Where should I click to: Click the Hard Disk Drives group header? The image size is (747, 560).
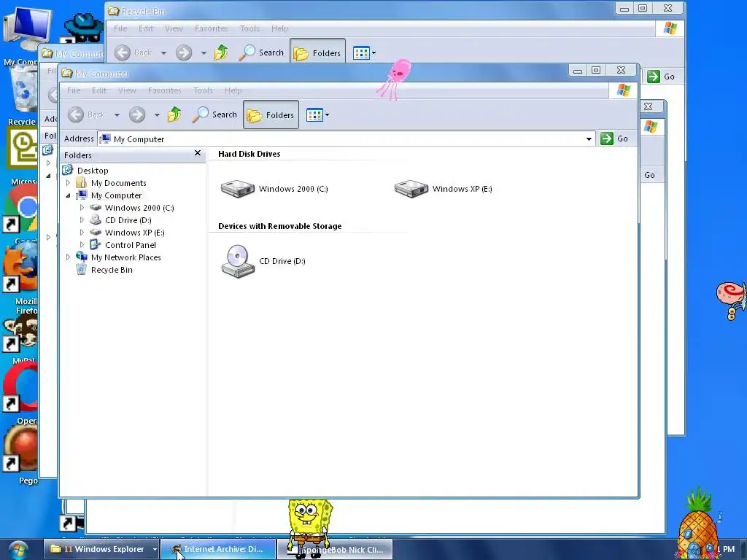coord(249,154)
